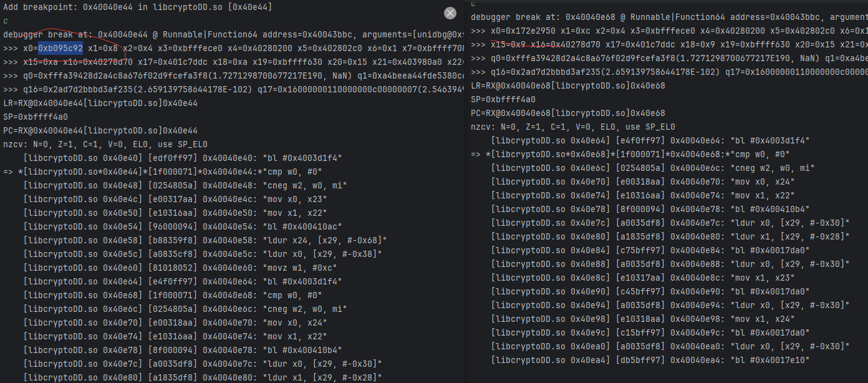Screen dimensions: 868x383
Task: Close the image overlay with the X button
Action: tap(450, 13)
